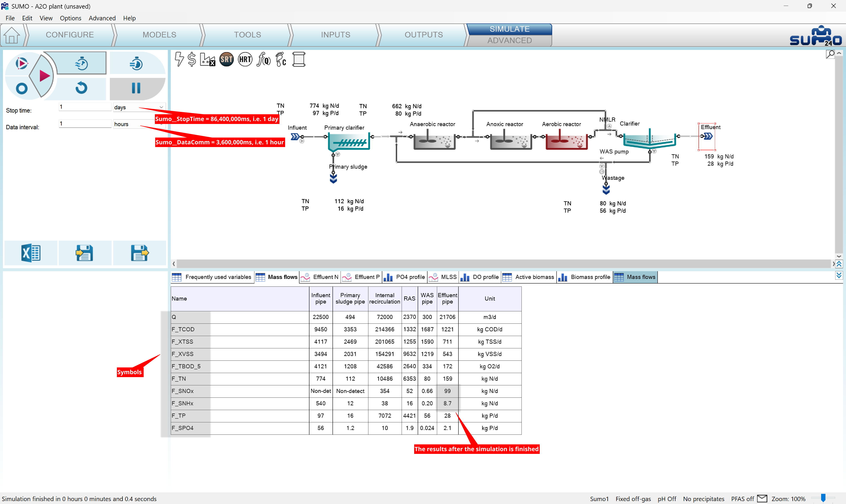Click the Excel export icon
The image size is (846, 504).
31,253
